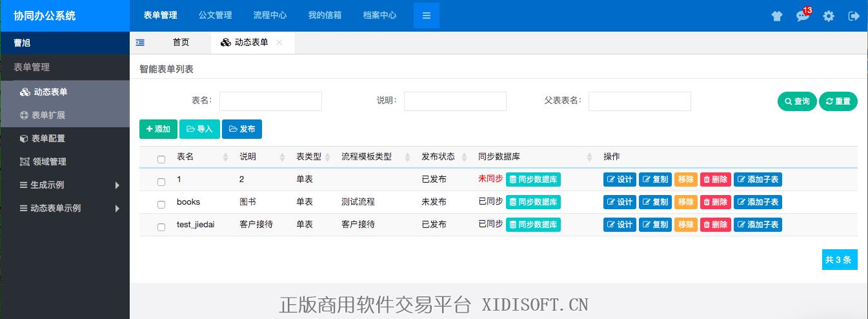Sort the 发布状态 column
Viewport: 868px width, 319px height.
464,157
